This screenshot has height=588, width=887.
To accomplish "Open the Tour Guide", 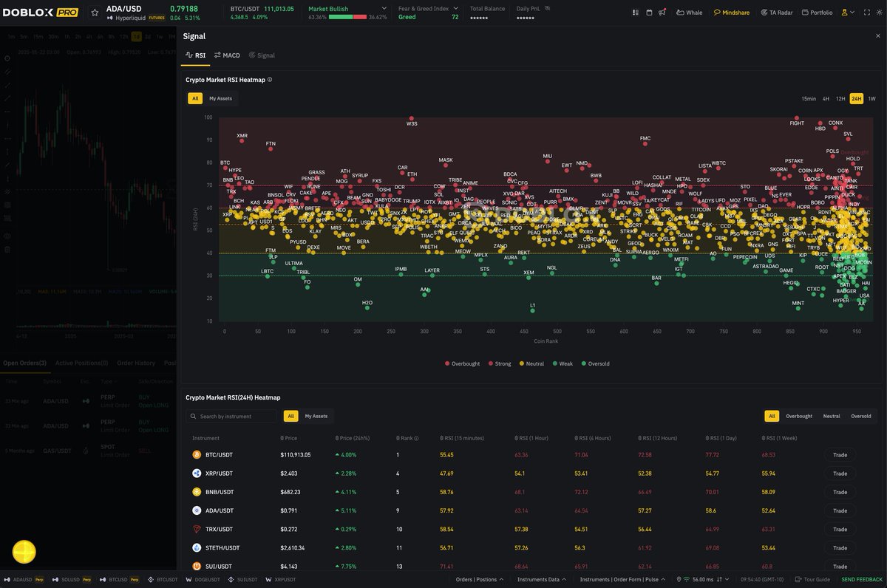I will pyautogui.click(x=813, y=580).
